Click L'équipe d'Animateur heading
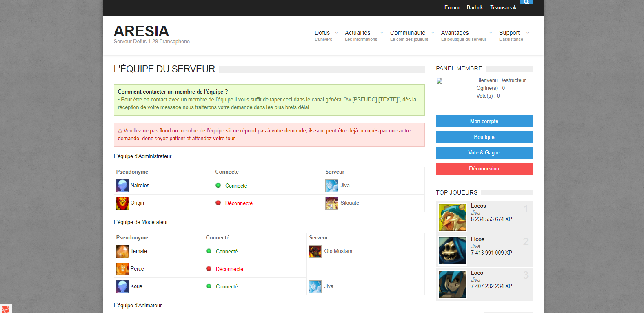This screenshot has height=313, width=644. point(138,306)
